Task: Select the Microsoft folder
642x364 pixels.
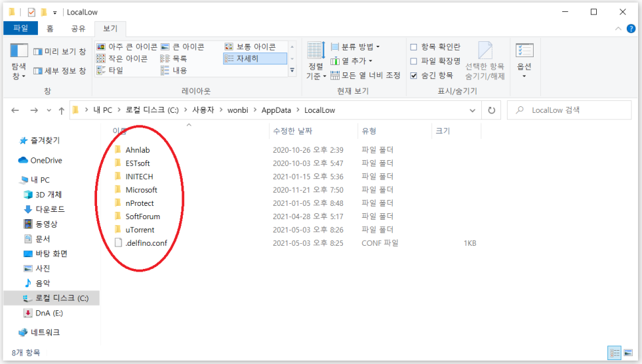Action: (x=142, y=190)
